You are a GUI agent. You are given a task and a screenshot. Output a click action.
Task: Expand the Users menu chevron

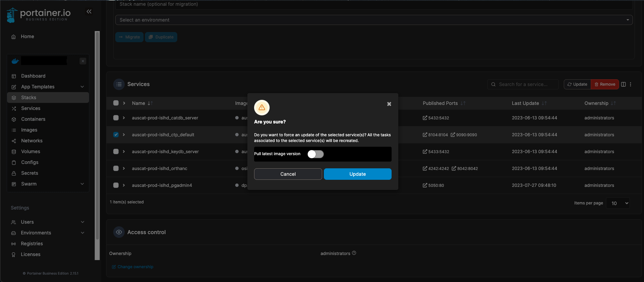pyautogui.click(x=83, y=222)
